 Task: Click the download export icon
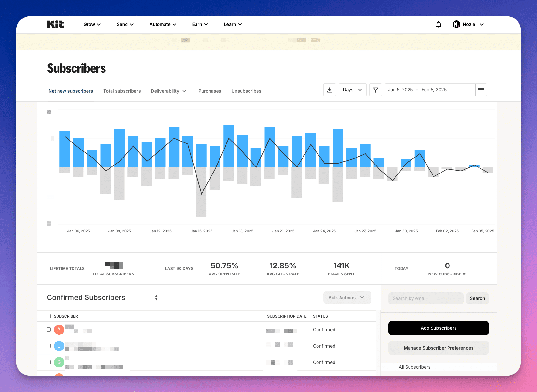pyautogui.click(x=330, y=90)
